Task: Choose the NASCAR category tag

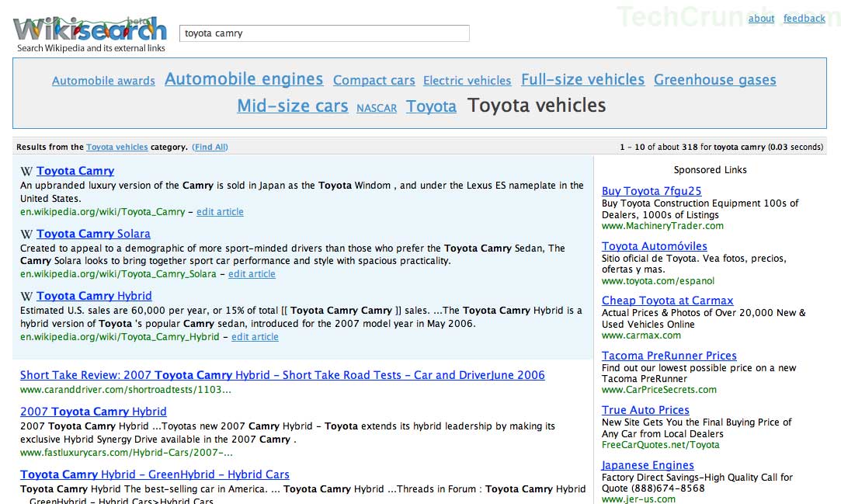Action: click(x=377, y=108)
